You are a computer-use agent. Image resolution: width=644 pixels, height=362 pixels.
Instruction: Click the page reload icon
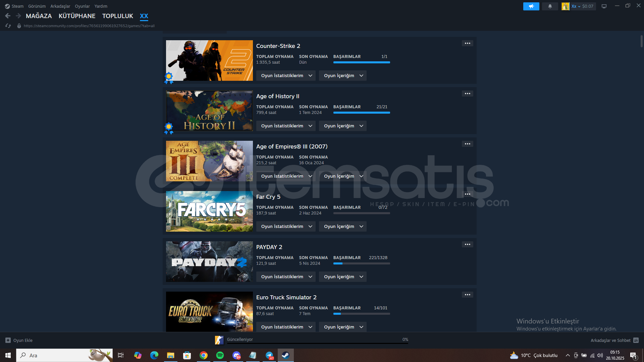[x=8, y=26]
